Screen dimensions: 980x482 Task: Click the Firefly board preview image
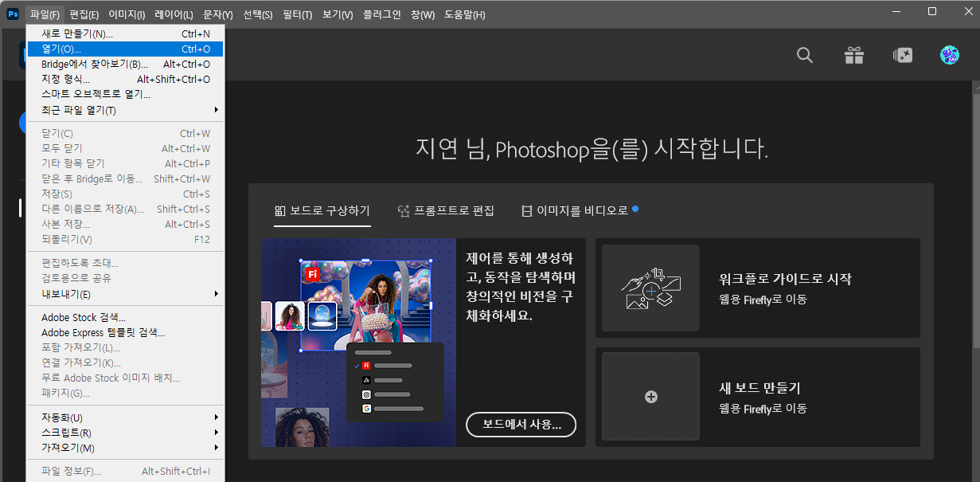click(x=358, y=342)
